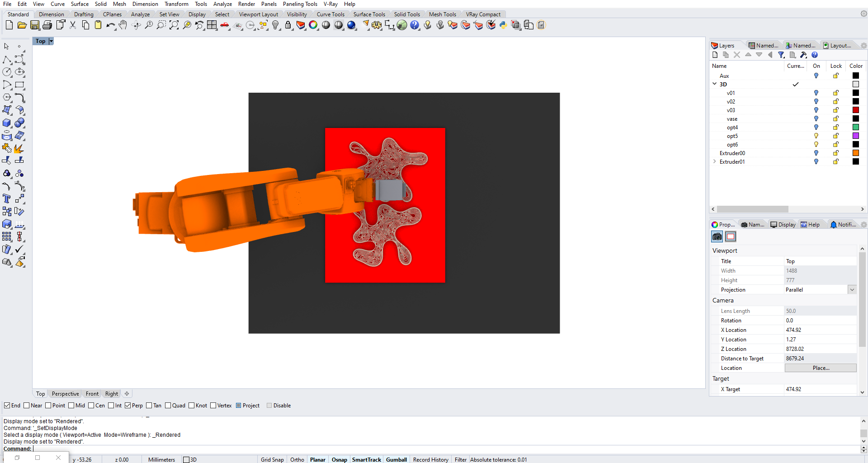Click the New file icon
This screenshot has height=463, width=868.
pyautogui.click(x=9, y=25)
